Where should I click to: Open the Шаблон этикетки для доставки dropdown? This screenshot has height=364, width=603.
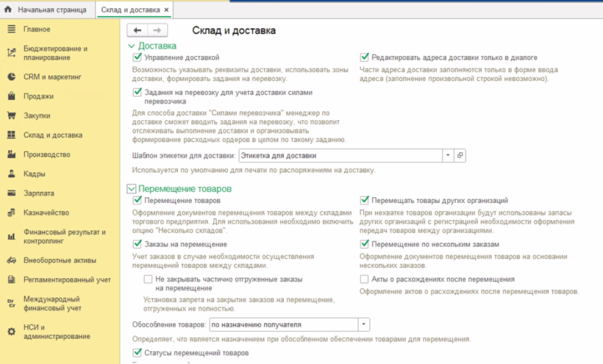point(448,155)
